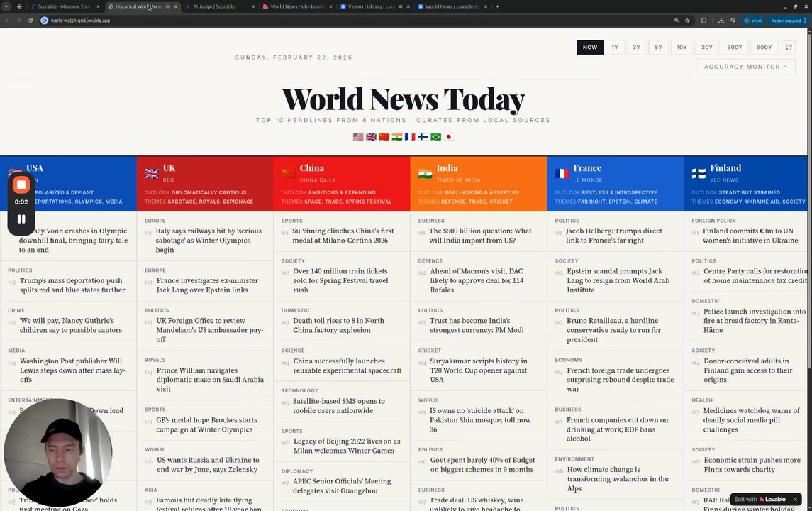Image resolution: width=812 pixels, height=511 pixels.
Task: Reload the page using browser reload icon
Action: click(30, 21)
